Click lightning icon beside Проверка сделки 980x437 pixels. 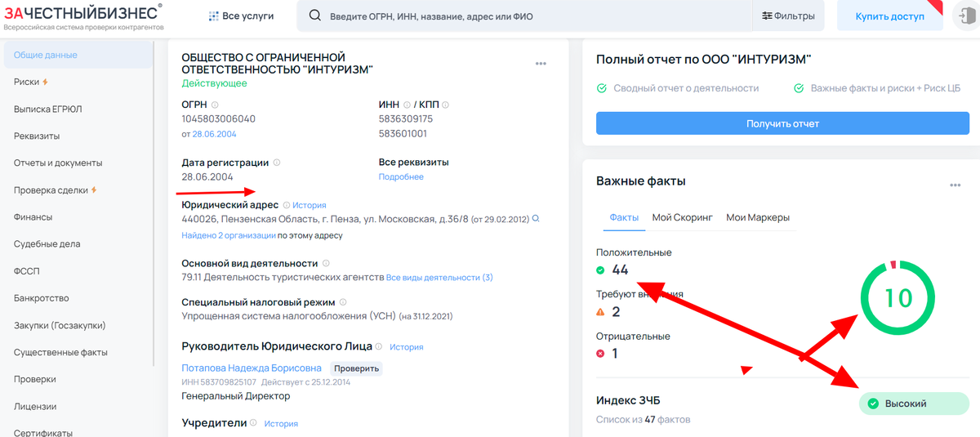[94, 190]
